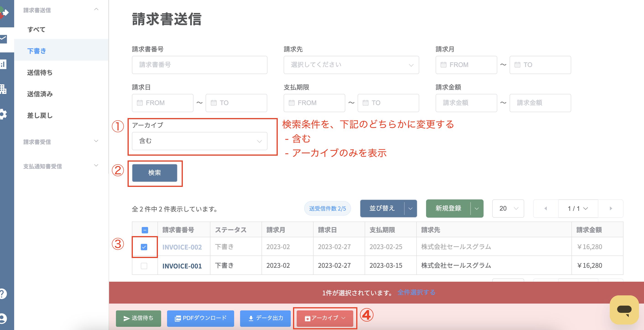The height and width of the screenshot is (330, 644).
Task: Open the 20 per page dropdown
Action: pyautogui.click(x=508, y=209)
